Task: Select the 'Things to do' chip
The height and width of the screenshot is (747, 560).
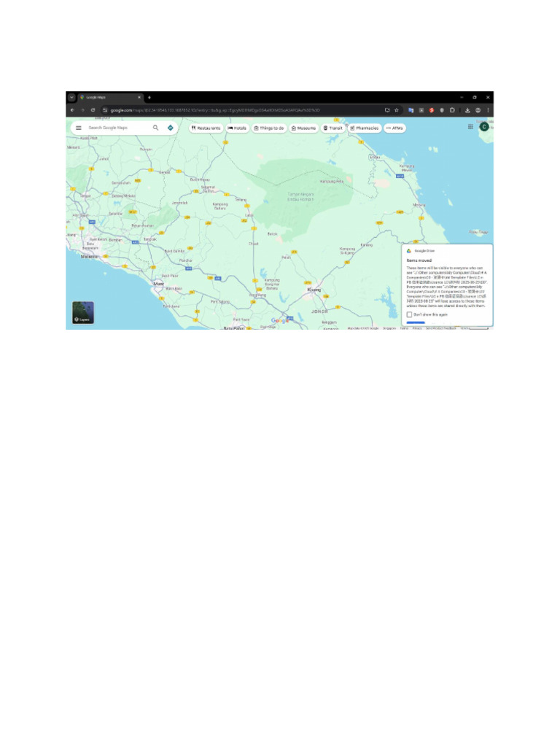Action: 269,128
